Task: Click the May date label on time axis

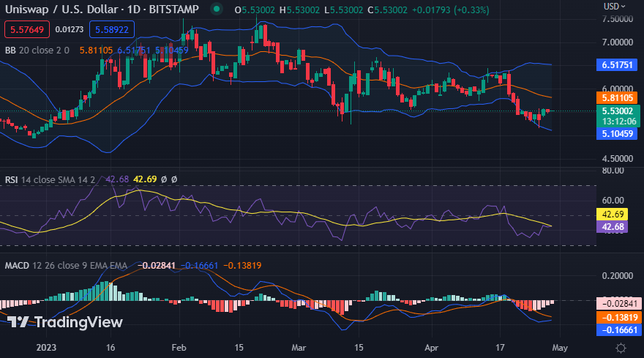Action: 560,348
